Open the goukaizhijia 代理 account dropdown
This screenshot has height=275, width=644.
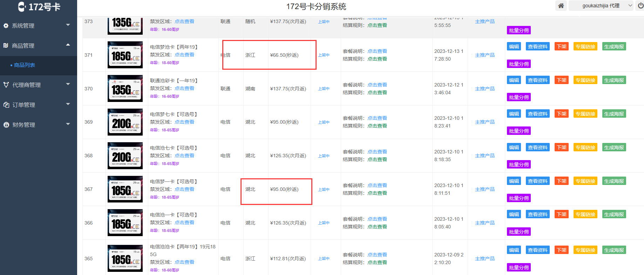tap(601, 6)
